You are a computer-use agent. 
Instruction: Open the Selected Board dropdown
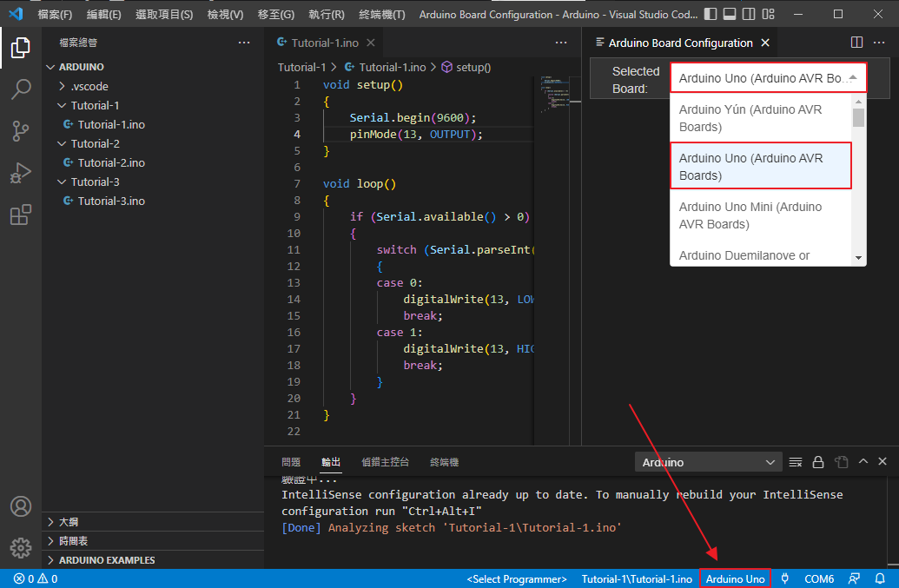[768, 78]
